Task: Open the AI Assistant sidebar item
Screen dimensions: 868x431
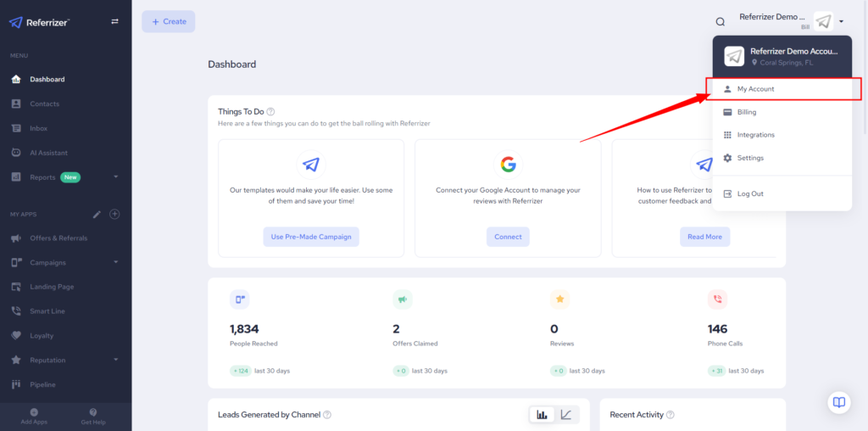Action: [x=48, y=153]
